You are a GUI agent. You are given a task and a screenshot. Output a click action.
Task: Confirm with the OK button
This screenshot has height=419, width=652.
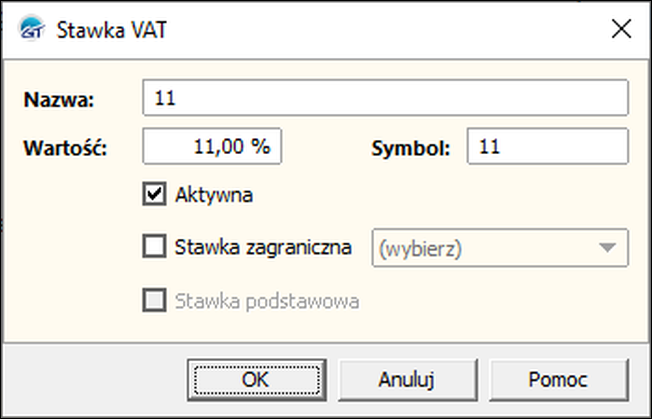pos(255,380)
